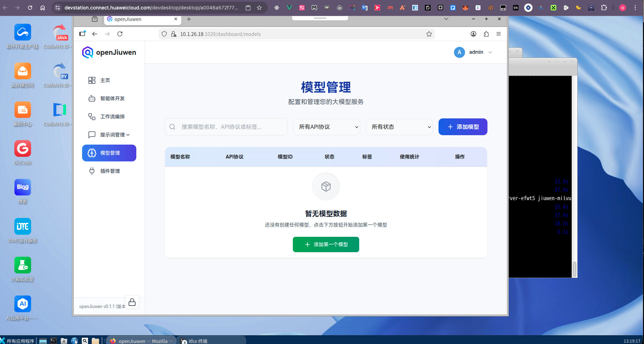Open the 案例中心 desktop icon
644x344 pixels.
pyautogui.click(x=23, y=114)
